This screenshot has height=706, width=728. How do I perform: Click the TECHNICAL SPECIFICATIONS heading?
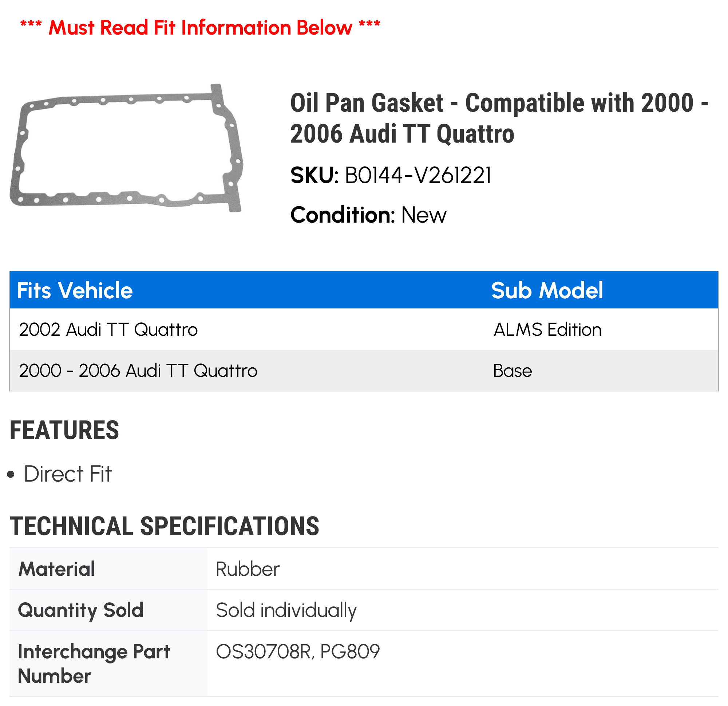164,526
